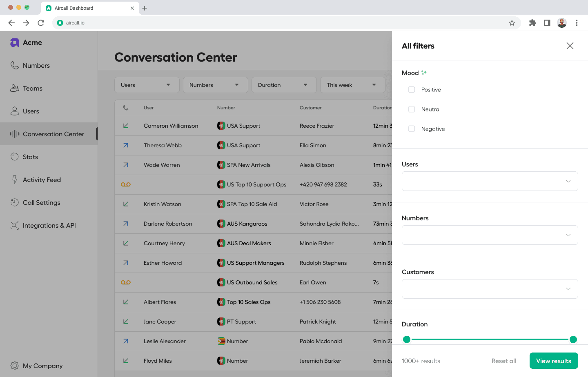Click the Call Settings icon

(15, 202)
